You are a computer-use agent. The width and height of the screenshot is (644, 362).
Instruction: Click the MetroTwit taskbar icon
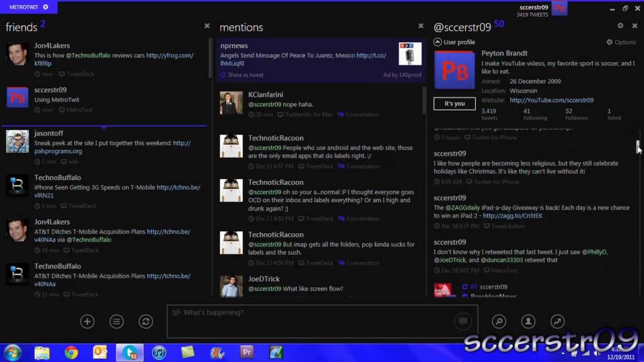(x=130, y=352)
